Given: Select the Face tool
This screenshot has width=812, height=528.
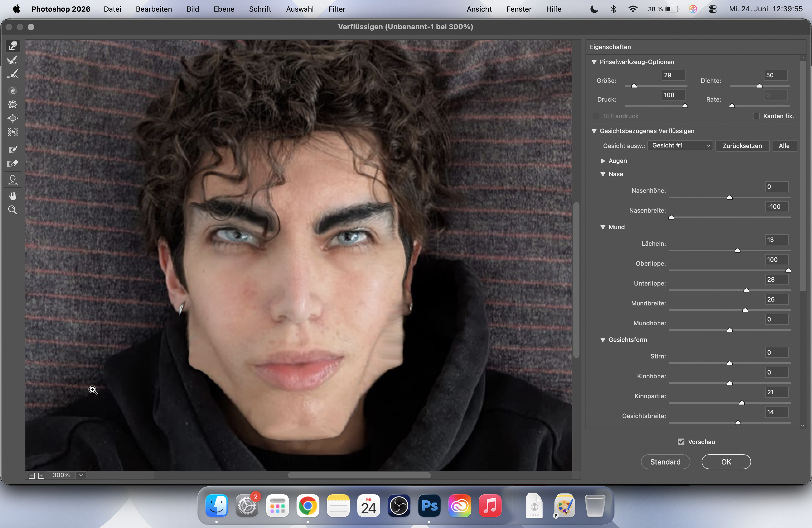Looking at the screenshot, I should click(x=13, y=180).
